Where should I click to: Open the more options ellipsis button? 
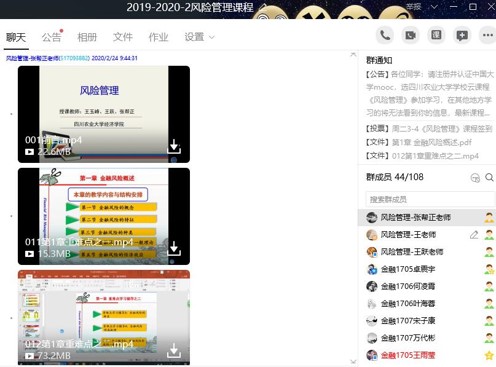(488, 35)
